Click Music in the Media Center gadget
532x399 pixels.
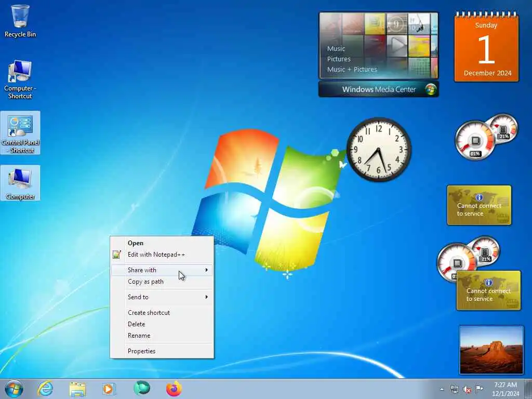click(x=336, y=48)
